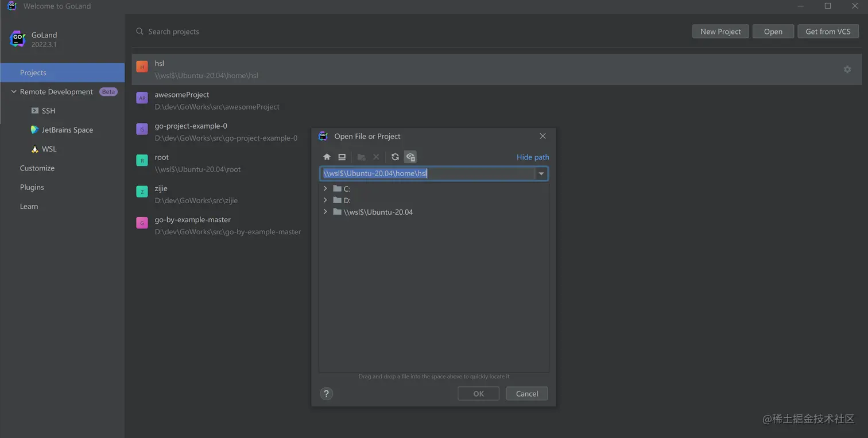Refresh the file tree with Refresh icon
This screenshot has height=438, width=868.
pyautogui.click(x=395, y=157)
